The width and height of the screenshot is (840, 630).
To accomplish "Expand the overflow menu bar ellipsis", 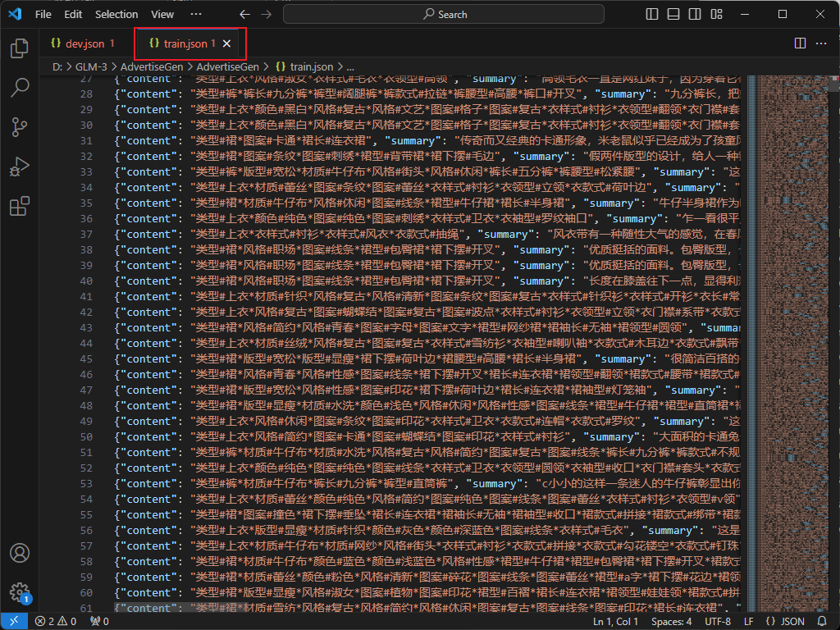I will point(195,14).
